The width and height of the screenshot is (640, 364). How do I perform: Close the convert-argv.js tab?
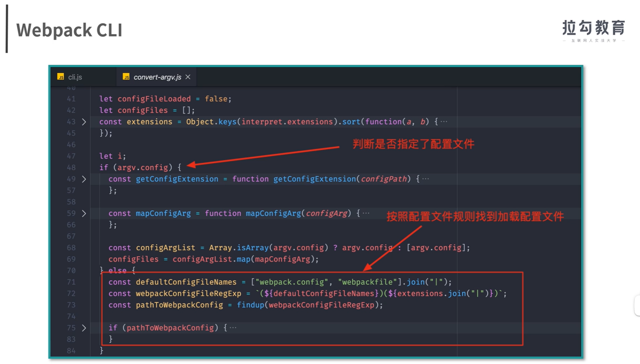click(x=188, y=77)
